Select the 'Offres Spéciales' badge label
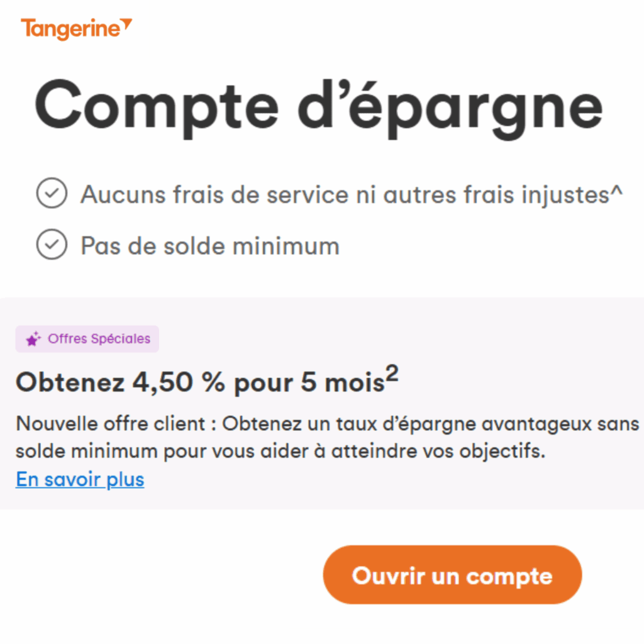The image size is (644, 644). (x=99, y=339)
